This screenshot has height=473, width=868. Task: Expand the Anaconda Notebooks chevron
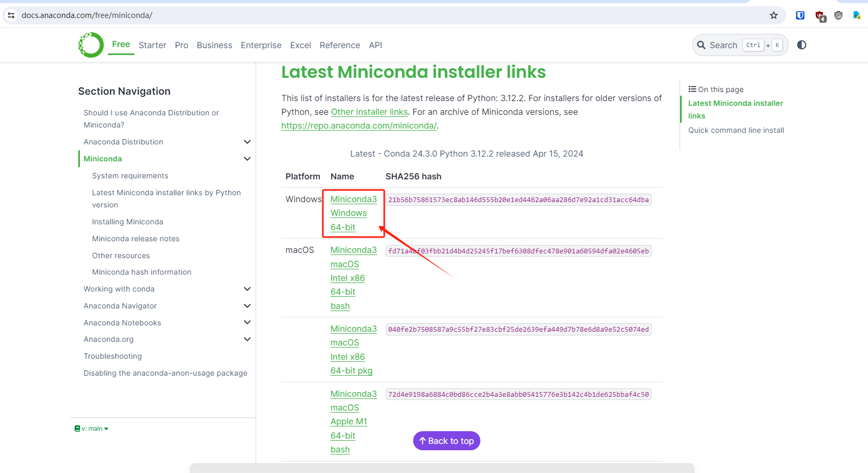click(x=247, y=322)
